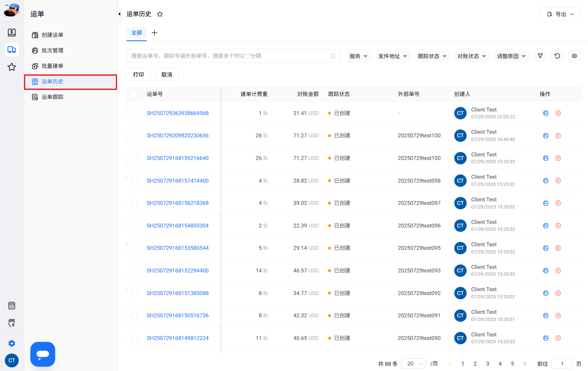Click the 打印 button
Viewport: 588px width, 371px height.
coord(138,75)
